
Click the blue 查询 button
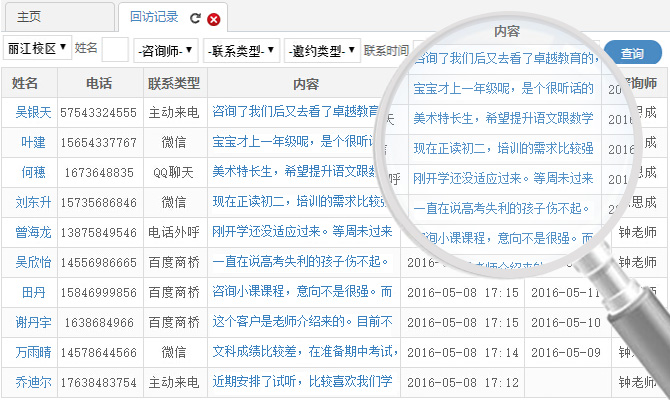[632, 53]
